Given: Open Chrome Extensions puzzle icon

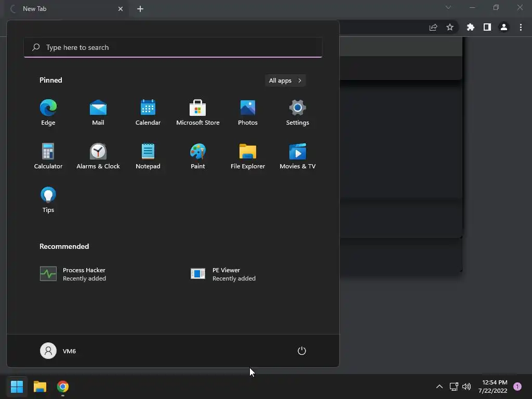Looking at the screenshot, I should point(471,27).
